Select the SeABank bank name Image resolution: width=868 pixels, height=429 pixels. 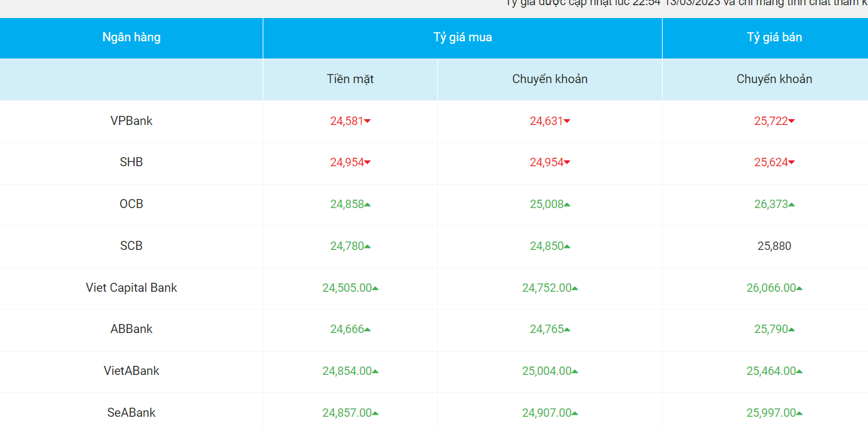click(131, 413)
